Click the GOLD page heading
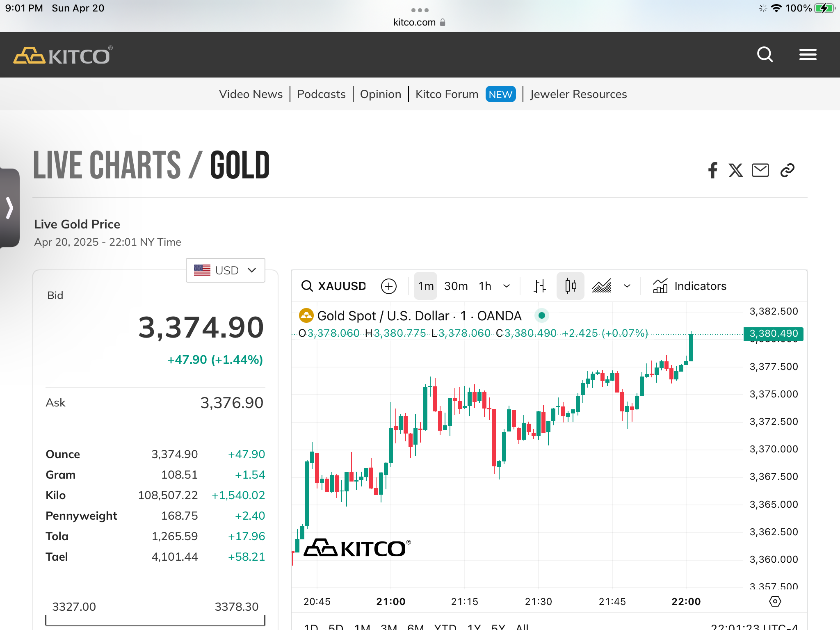The width and height of the screenshot is (840, 630). tap(240, 165)
